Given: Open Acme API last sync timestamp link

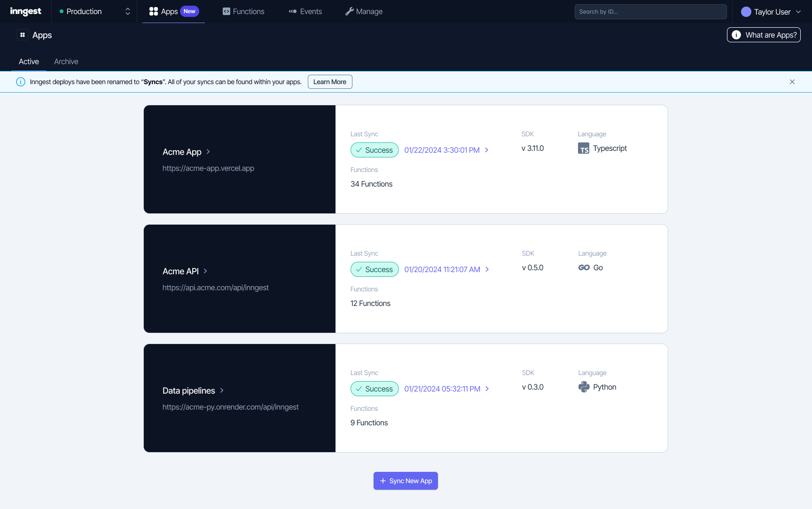Looking at the screenshot, I should pos(442,269).
